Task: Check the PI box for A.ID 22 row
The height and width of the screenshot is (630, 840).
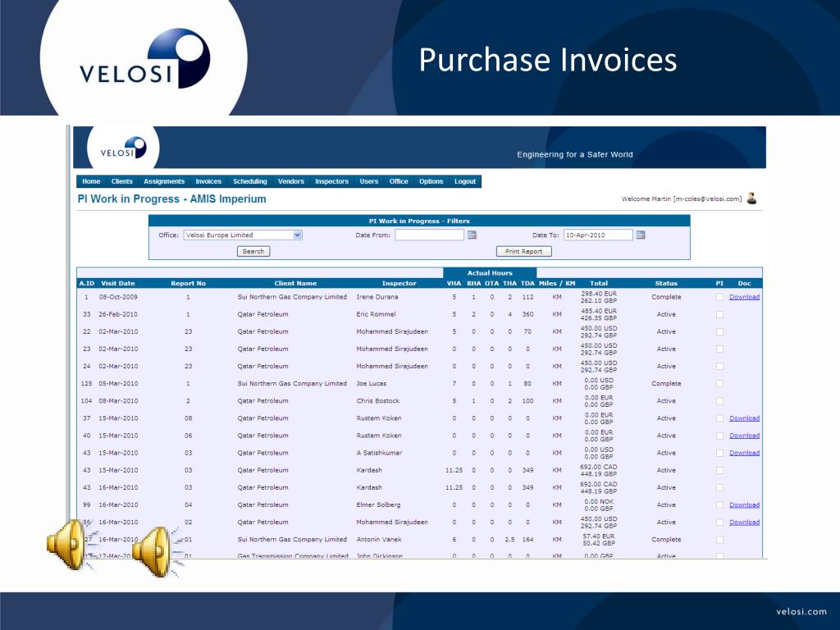Action: [719, 331]
